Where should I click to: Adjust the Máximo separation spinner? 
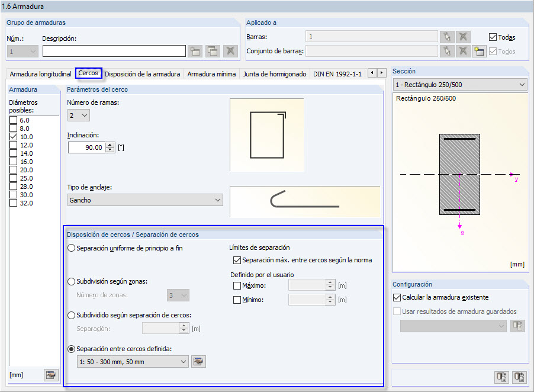pyautogui.click(x=330, y=285)
